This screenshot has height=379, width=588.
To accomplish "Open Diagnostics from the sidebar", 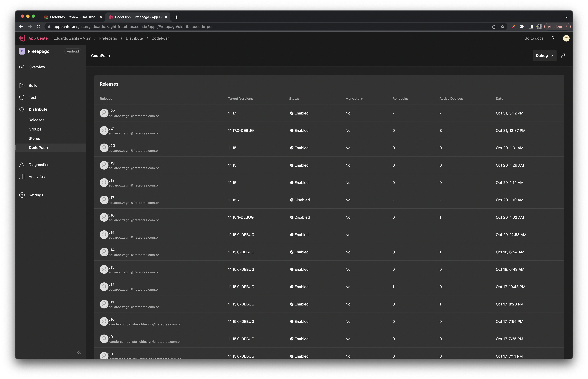I will [x=39, y=165].
